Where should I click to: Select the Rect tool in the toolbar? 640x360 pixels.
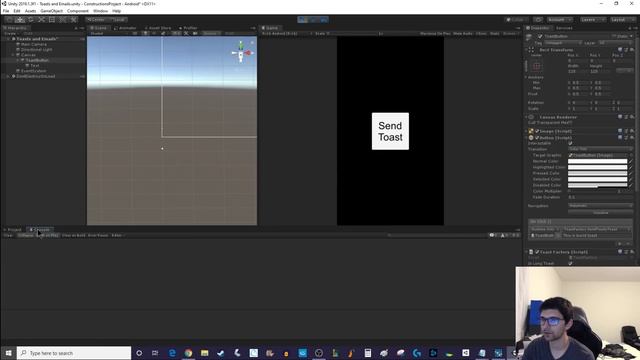pos(52,20)
